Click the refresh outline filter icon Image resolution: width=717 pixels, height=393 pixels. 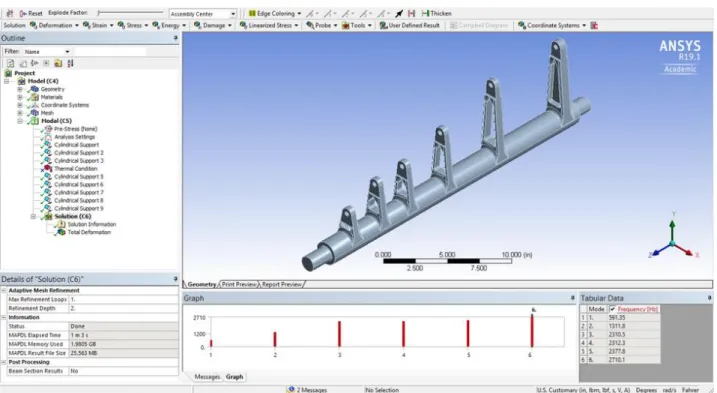point(11,63)
